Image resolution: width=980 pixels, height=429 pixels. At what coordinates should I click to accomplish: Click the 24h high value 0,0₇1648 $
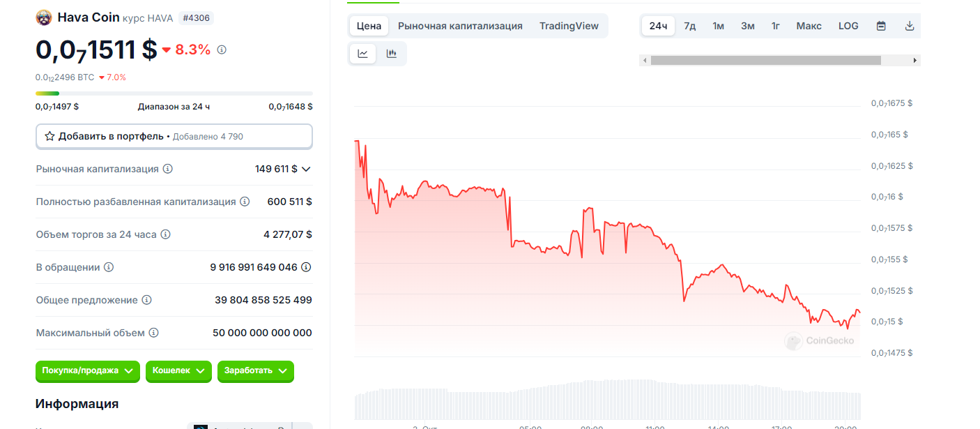(x=291, y=107)
